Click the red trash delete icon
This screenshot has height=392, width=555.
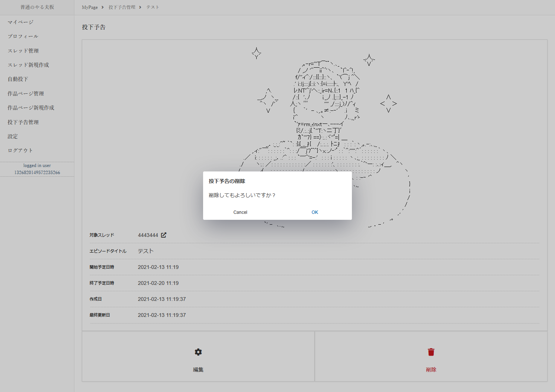[x=431, y=352]
